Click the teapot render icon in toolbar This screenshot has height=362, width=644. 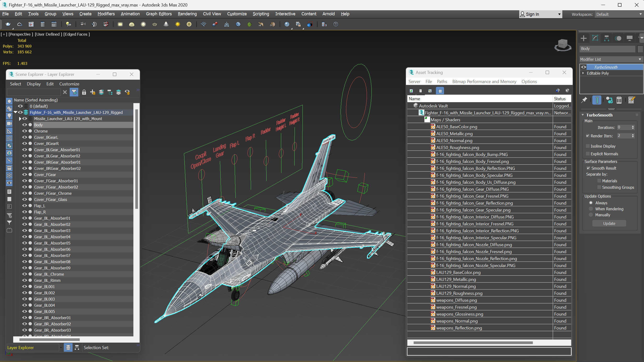[x=8, y=24]
